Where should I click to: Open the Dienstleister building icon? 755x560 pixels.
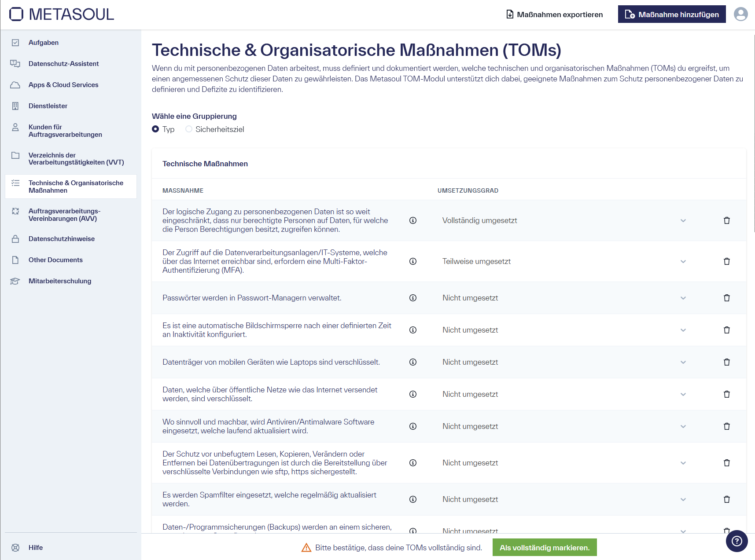click(x=15, y=106)
